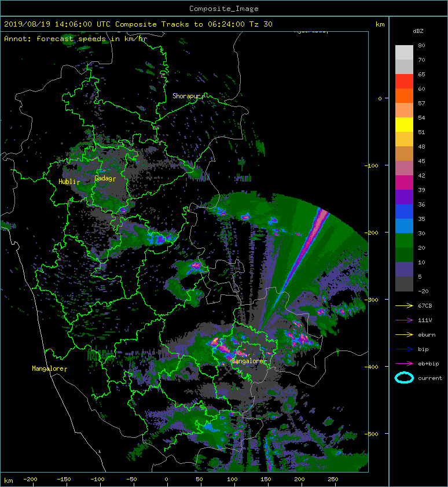Select the 54 dBZ yellow swatch

pyautogui.click(x=404, y=124)
